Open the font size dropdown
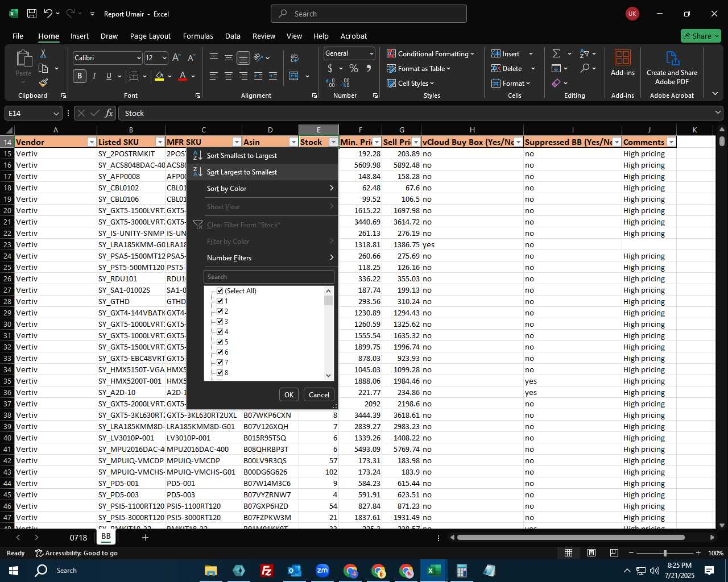Image resolution: width=728 pixels, height=582 pixels. tap(164, 58)
